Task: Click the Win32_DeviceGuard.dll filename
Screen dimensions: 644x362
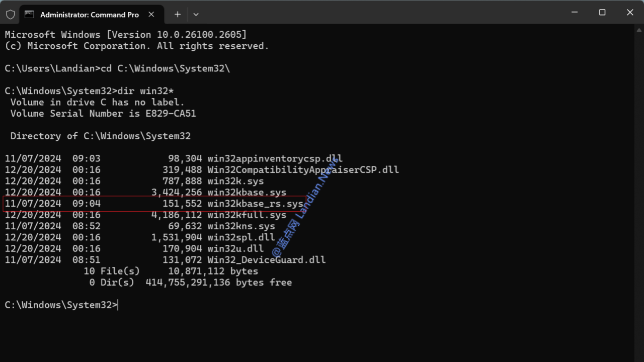Action: 267,260
